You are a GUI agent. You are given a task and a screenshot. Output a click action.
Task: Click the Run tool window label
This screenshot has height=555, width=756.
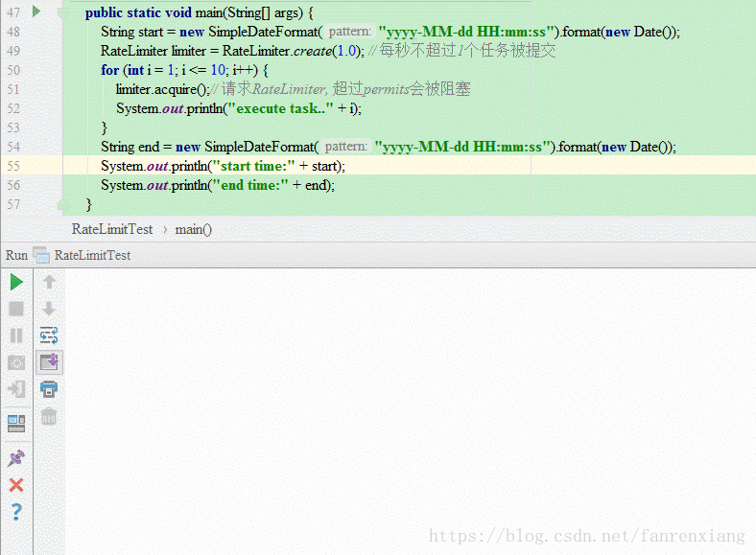16,255
